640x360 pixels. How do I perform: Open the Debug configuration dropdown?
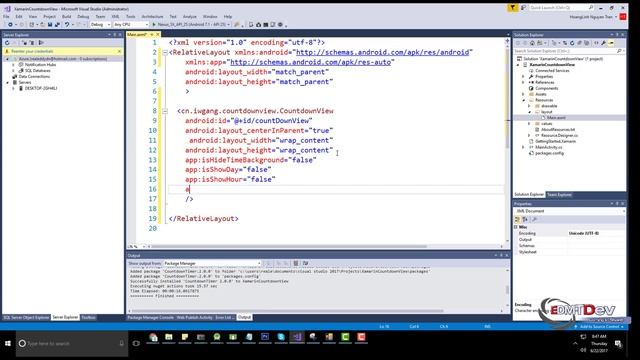pos(100,24)
